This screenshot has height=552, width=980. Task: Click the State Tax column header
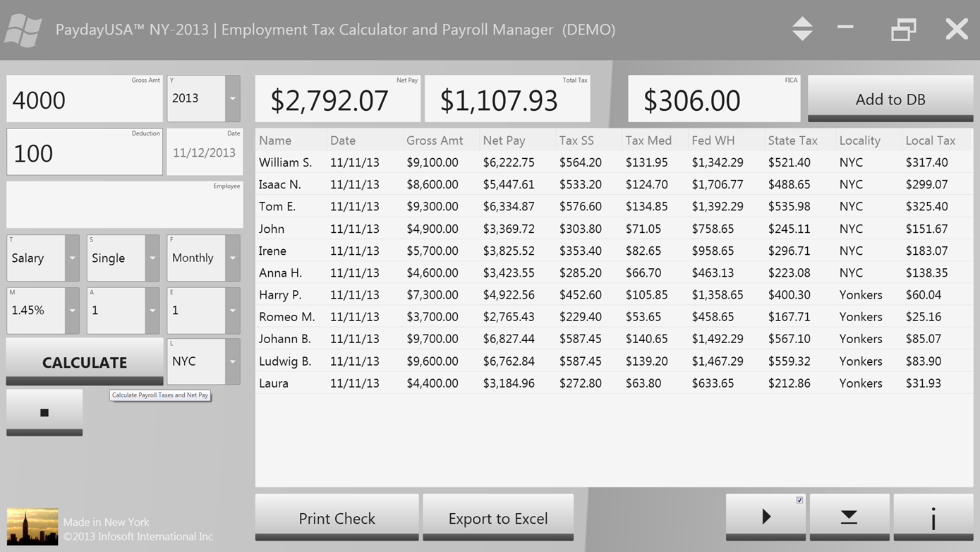792,140
